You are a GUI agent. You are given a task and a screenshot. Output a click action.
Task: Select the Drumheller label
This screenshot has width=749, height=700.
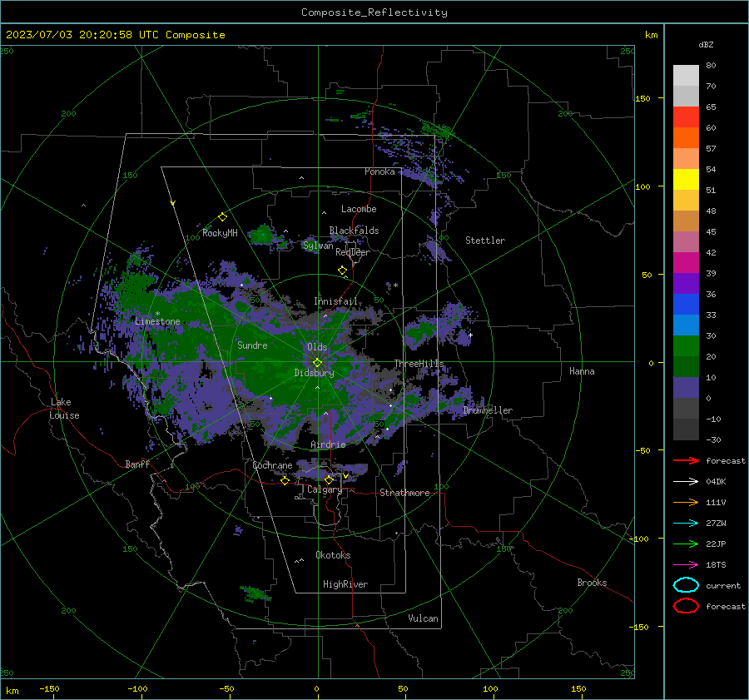(x=488, y=410)
